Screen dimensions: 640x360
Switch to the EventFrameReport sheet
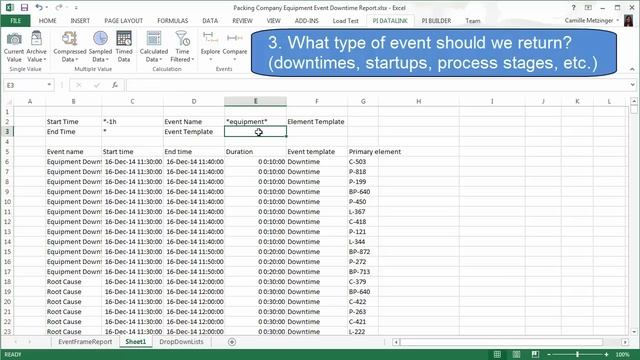(x=85, y=342)
